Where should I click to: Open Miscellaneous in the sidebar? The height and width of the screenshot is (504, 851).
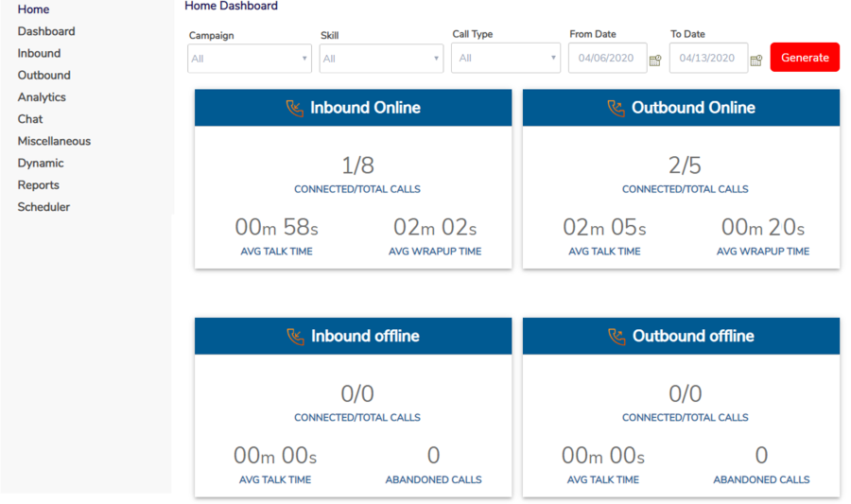pyautogui.click(x=54, y=141)
